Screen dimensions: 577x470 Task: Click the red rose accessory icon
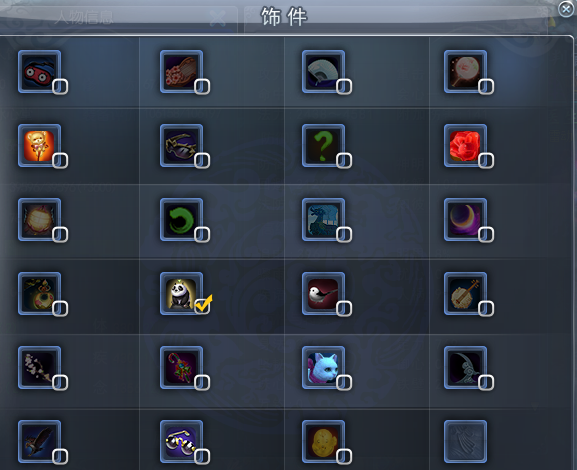click(466, 146)
